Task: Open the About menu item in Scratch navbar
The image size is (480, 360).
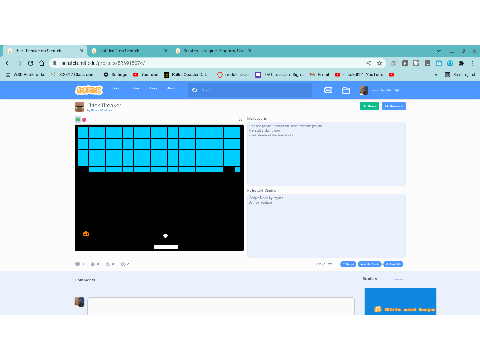Action: pos(171,88)
